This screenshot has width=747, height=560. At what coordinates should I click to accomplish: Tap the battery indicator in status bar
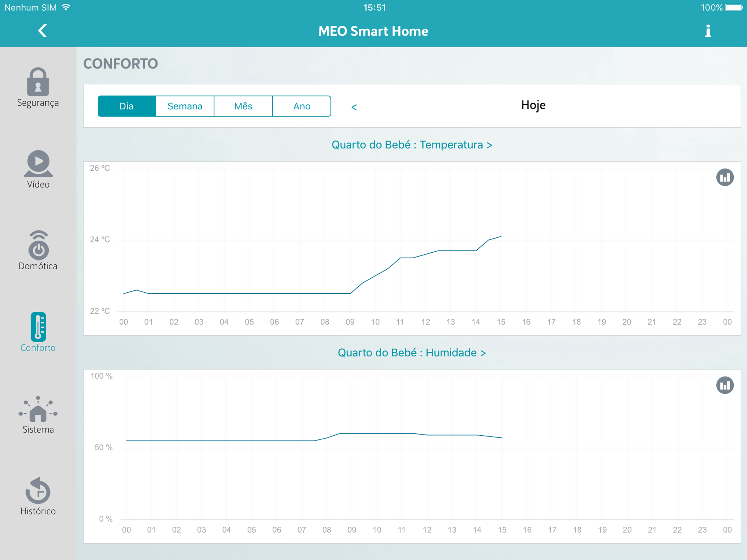[734, 7]
